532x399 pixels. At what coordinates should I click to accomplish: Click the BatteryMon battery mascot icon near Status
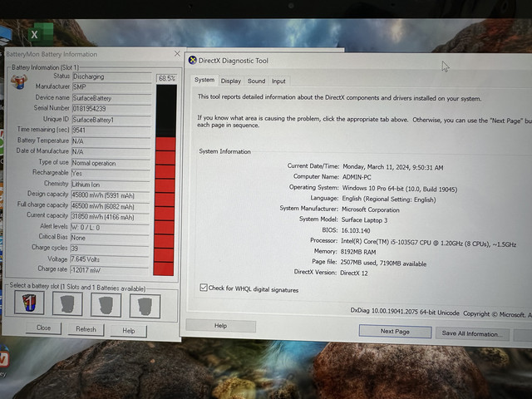(x=19, y=81)
